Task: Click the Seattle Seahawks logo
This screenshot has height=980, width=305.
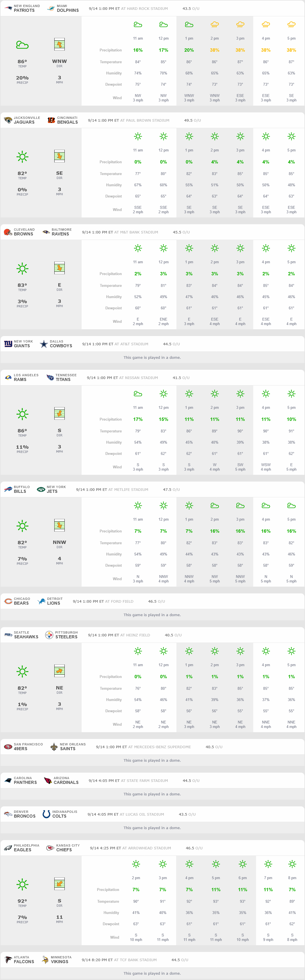Action: point(8,635)
